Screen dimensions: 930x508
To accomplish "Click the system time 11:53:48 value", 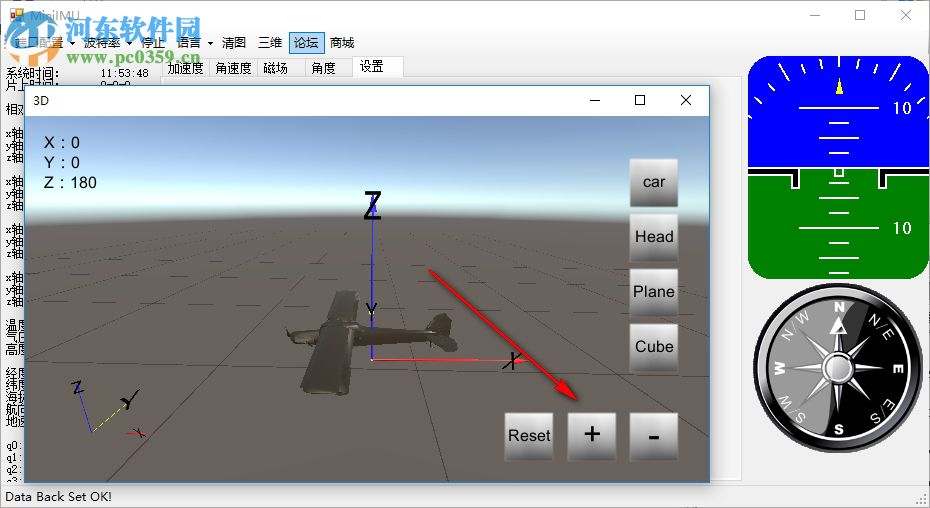I will 125,73.
